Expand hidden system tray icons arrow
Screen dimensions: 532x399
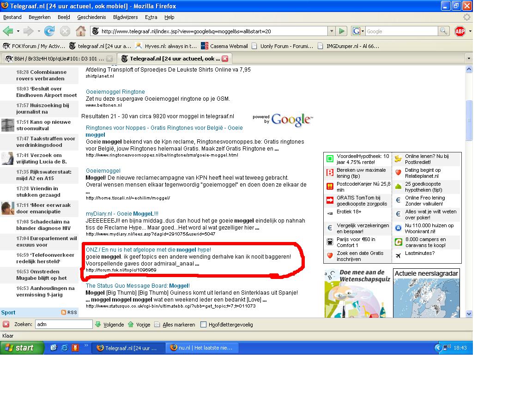[x=438, y=348]
